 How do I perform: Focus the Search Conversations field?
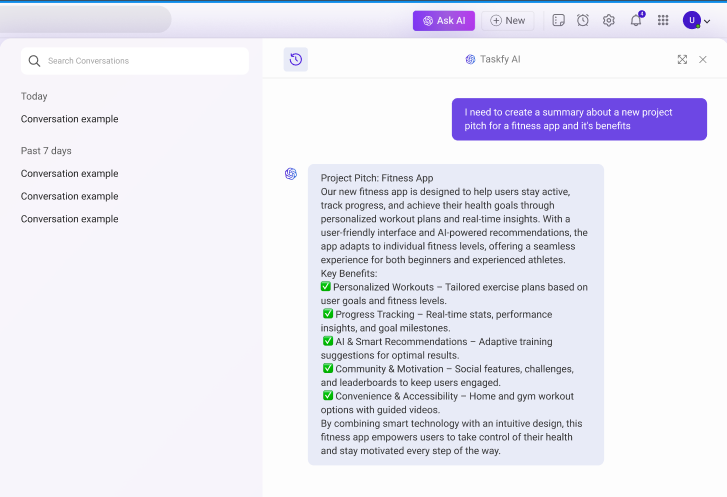135,61
